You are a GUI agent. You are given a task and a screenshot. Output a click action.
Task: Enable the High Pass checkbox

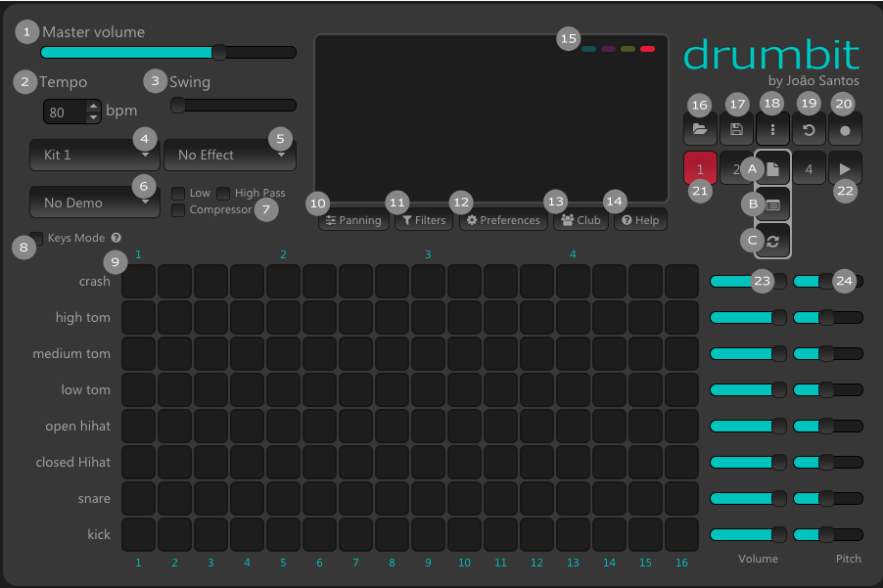[223, 194]
